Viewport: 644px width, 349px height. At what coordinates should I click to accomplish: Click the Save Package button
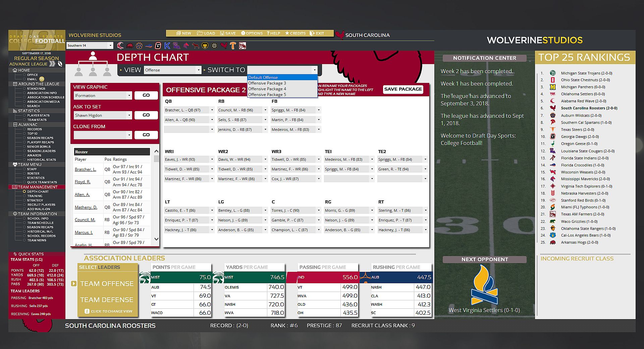click(x=403, y=89)
